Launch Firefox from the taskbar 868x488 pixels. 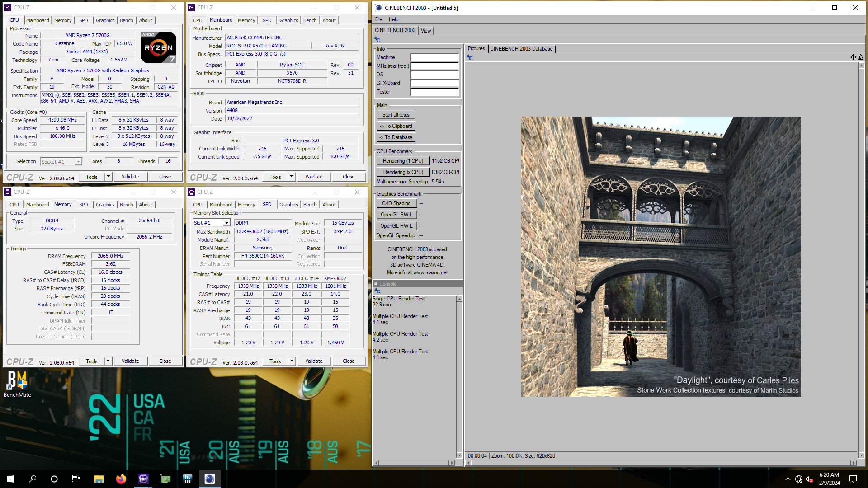coord(121,479)
